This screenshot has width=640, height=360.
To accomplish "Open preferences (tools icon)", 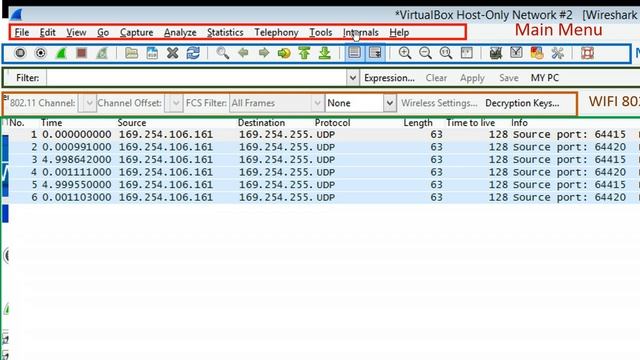I will pyautogui.click(x=557, y=53).
